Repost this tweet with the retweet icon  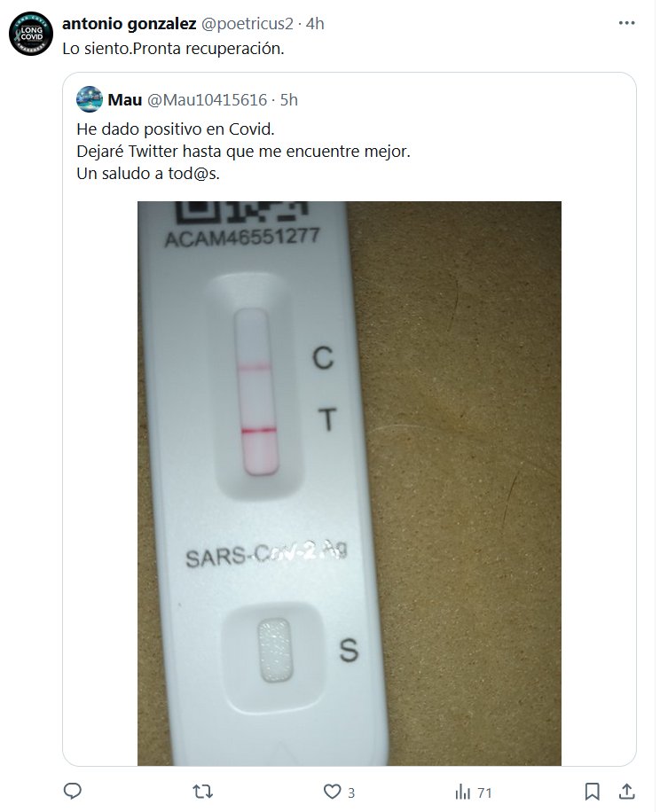pyautogui.click(x=203, y=791)
